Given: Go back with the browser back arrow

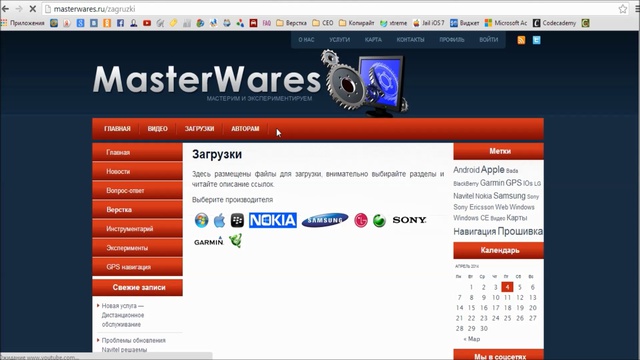Looking at the screenshot, I should tap(6, 9).
